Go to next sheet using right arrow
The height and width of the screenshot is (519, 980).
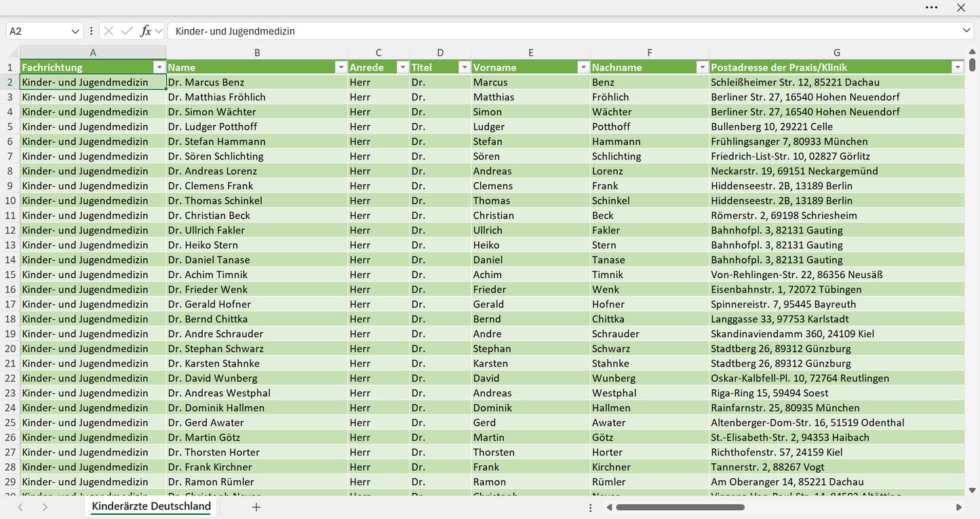45,507
